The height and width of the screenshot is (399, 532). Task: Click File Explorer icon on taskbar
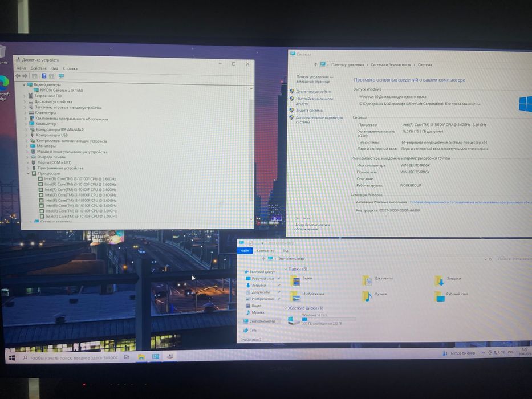click(x=141, y=357)
